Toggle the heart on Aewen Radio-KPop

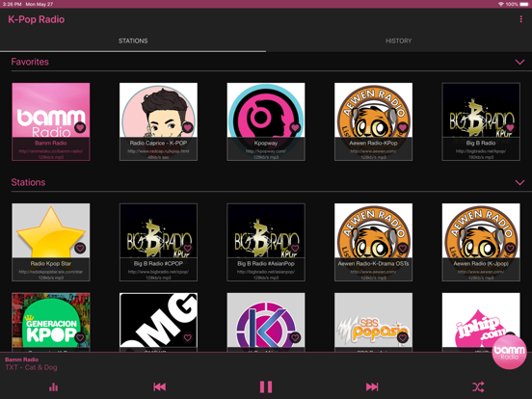(403, 127)
